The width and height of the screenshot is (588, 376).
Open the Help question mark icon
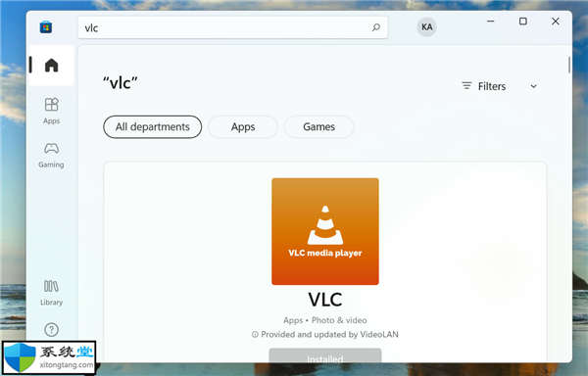pyautogui.click(x=51, y=330)
